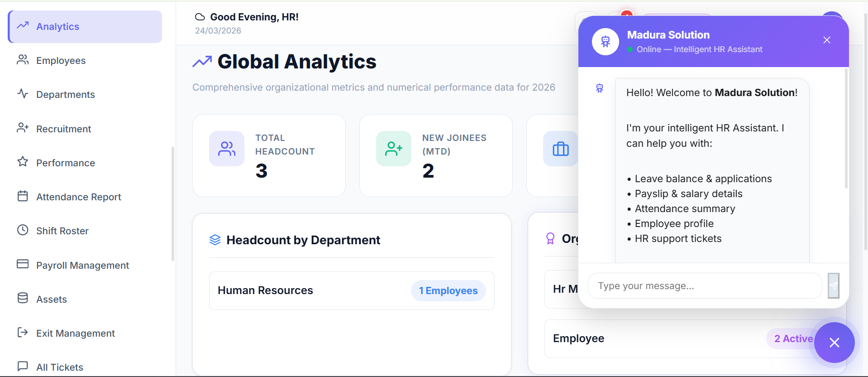
Task: Click the layers icon beside Headcount by Department
Action: click(x=215, y=240)
